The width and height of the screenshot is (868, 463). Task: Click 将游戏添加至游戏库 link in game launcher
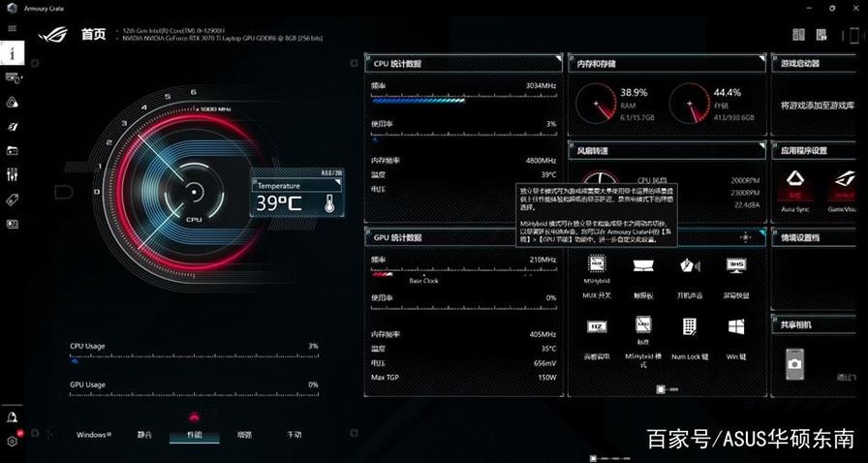[x=819, y=106]
